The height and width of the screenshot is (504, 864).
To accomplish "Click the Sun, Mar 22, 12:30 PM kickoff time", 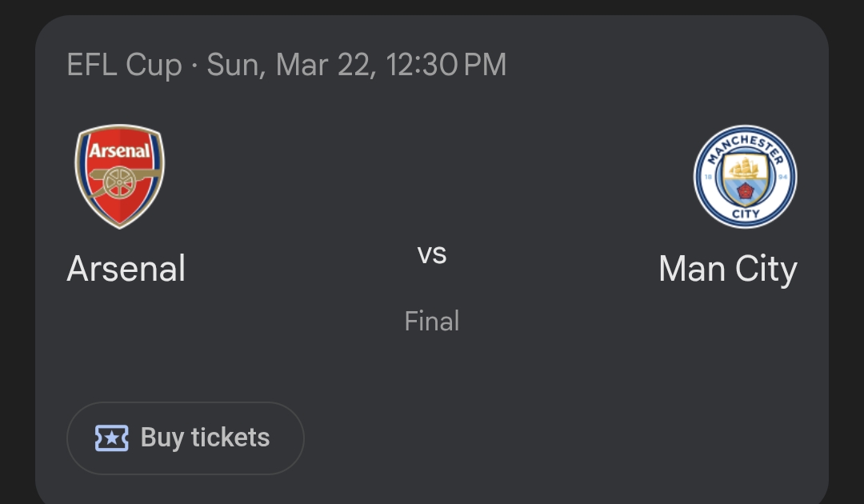I will tap(357, 65).
